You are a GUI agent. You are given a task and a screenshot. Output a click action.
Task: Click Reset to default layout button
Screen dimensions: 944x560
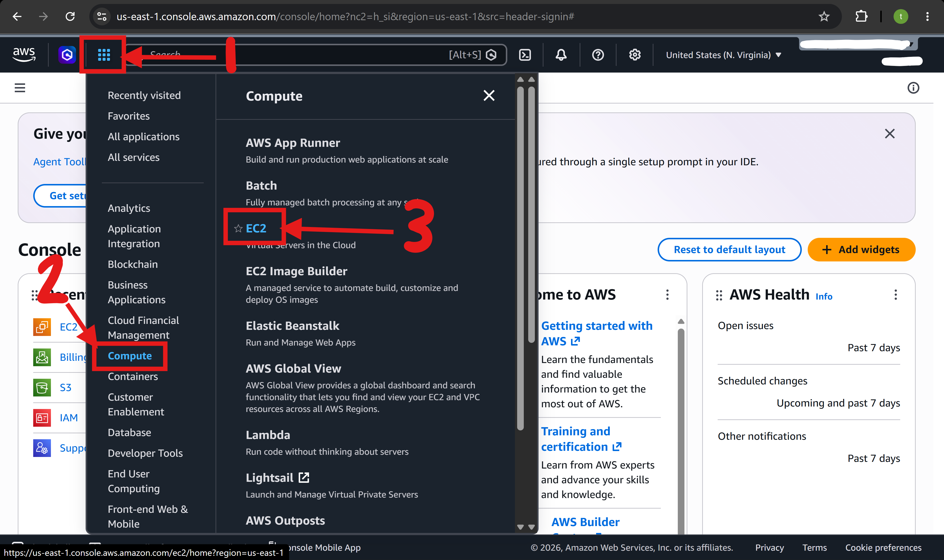(x=729, y=249)
